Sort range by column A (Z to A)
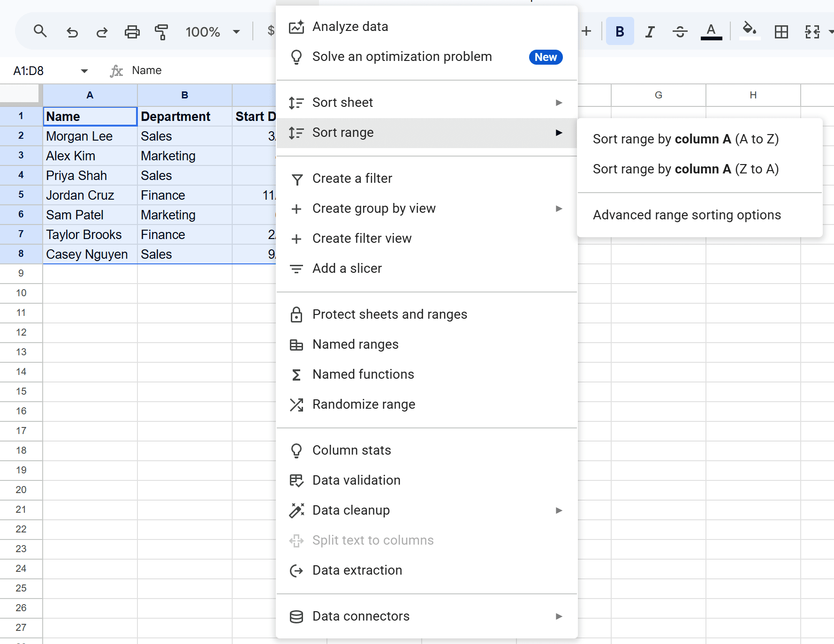This screenshot has width=834, height=644. pyautogui.click(x=700, y=169)
